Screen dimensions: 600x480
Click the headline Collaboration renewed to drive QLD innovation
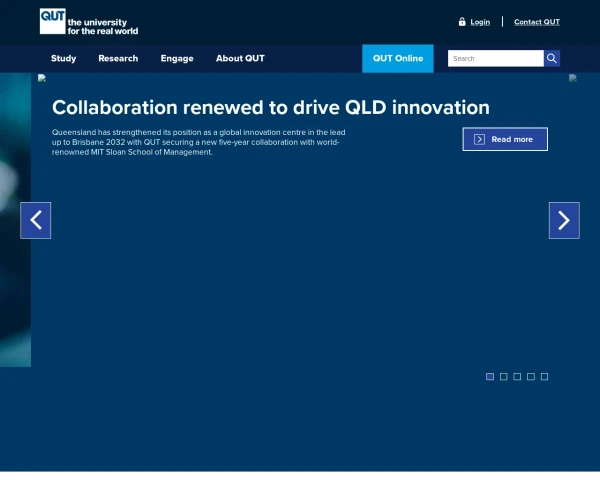coord(271,108)
